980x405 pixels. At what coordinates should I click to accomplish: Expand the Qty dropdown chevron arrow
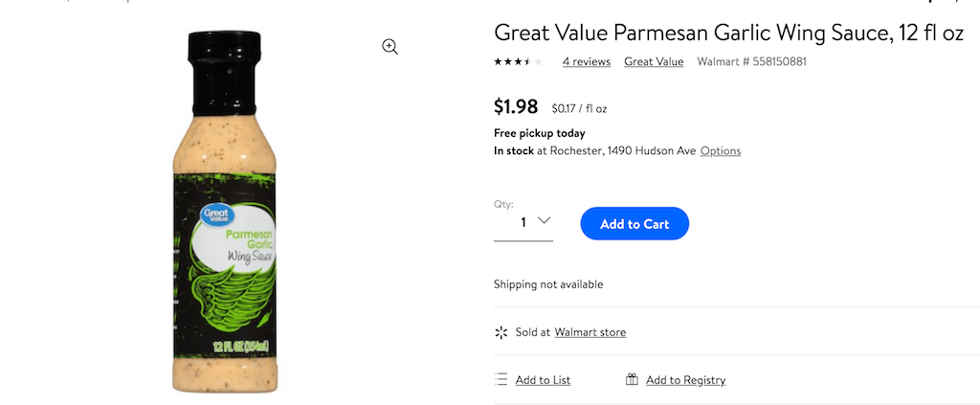pyautogui.click(x=545, y=221)
